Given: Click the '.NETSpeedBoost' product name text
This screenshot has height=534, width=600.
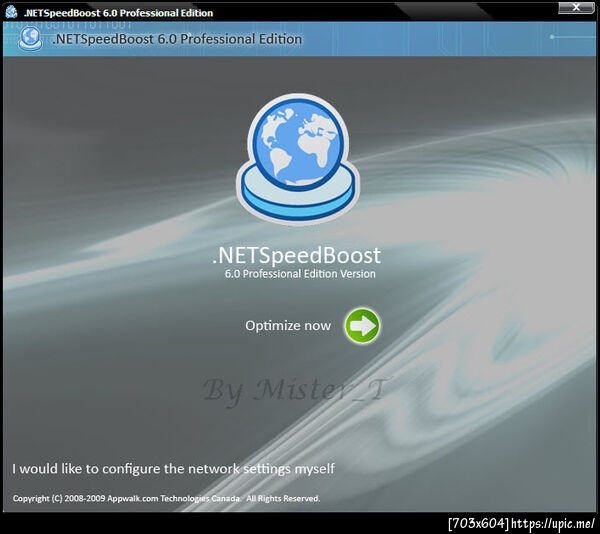Looking at the screenshot, I should coord(297,256).
